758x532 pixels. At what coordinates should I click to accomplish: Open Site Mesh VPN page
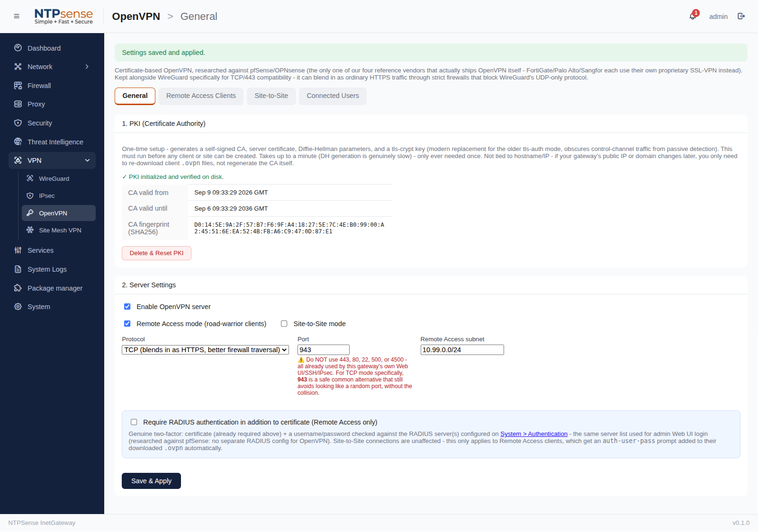[59, 230]
